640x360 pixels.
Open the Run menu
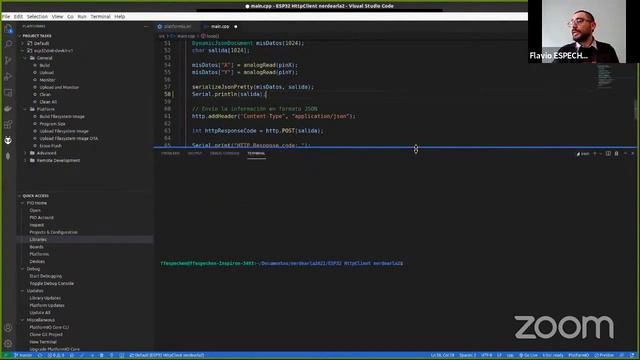(x=82, y=17)
